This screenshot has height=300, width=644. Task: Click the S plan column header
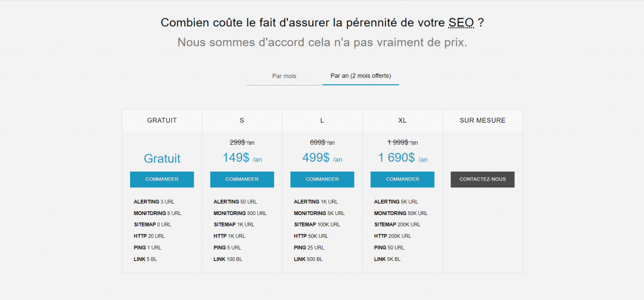pos(242,120)
